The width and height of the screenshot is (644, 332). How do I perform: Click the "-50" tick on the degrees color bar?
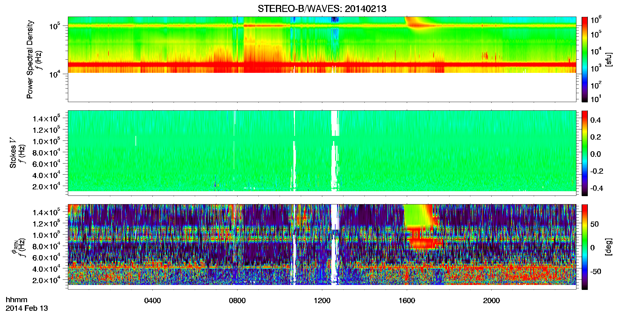click(x=596, y=272)
